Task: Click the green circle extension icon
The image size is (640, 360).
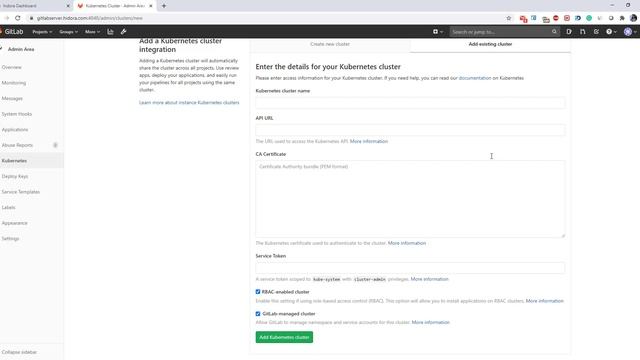Action: [589, 18]
